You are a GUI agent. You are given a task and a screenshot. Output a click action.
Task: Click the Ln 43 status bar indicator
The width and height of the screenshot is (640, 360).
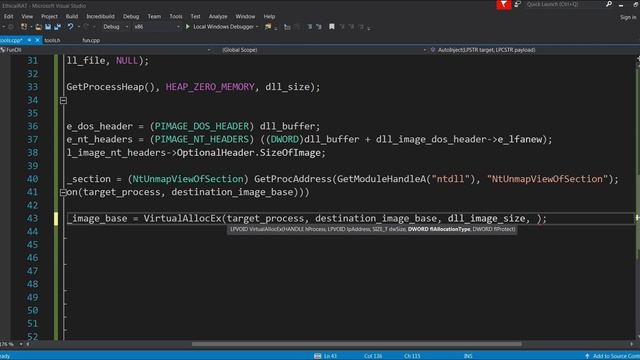[x=330, y=356]
